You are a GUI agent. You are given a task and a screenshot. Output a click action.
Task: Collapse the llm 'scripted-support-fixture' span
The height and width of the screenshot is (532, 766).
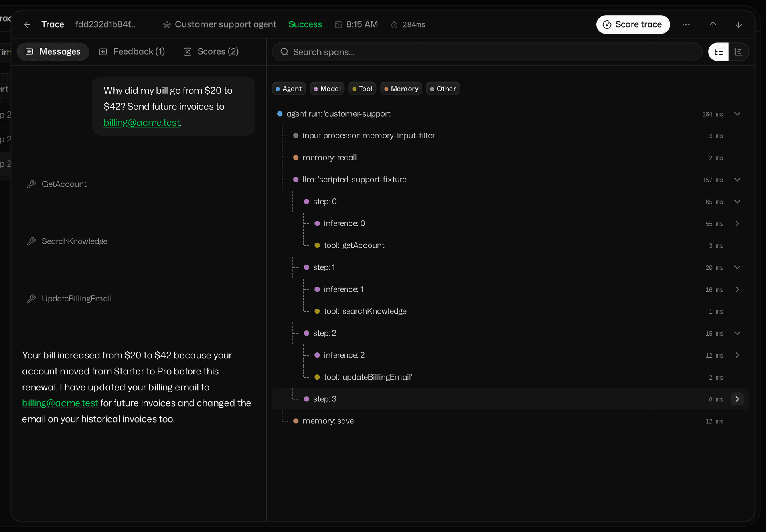coord(737,180)
